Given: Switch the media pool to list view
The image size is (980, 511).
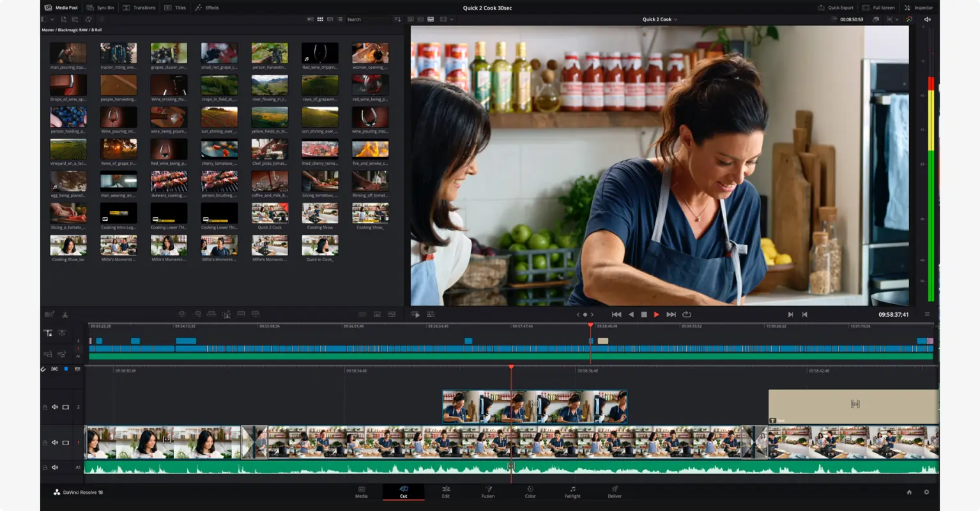Looking at the screenshot, I should (341, 19).
